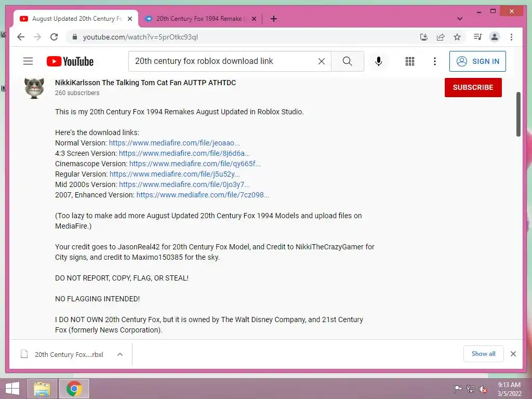Clear the search box with the X

(321, 61)
